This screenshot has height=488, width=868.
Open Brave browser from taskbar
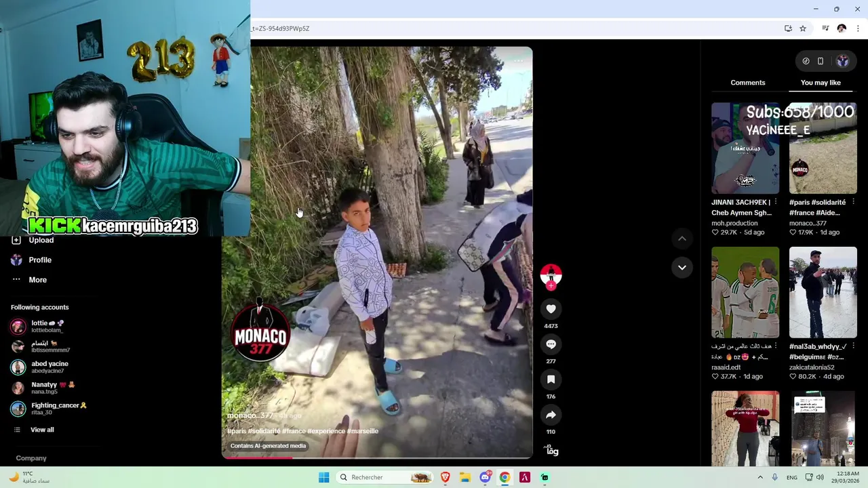point(446,477)
